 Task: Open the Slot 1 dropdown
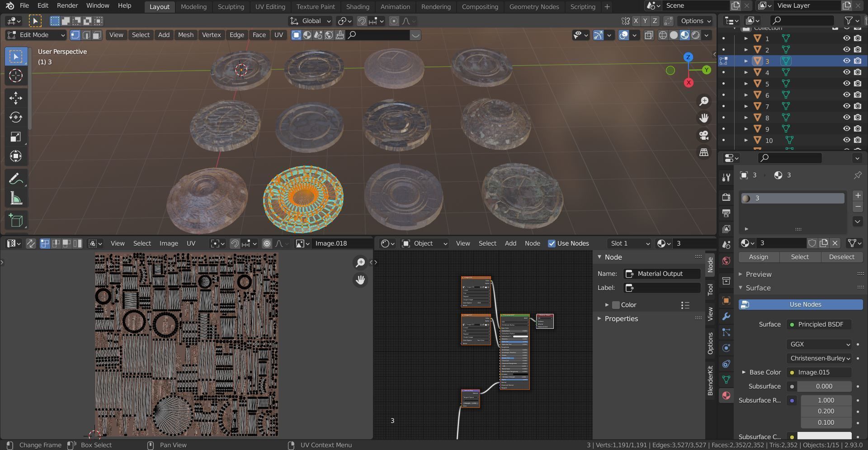630,243
